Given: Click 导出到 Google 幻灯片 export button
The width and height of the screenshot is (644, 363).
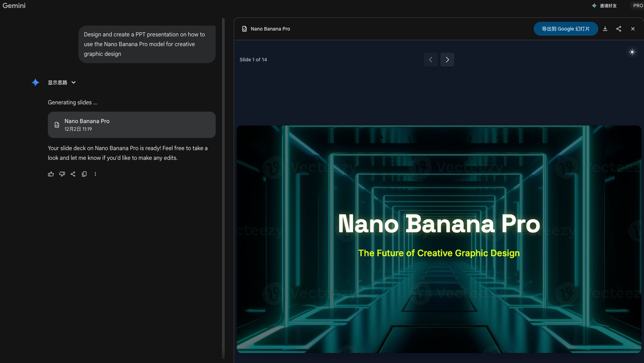Looking at the screenshot, I should pos(565,29).
